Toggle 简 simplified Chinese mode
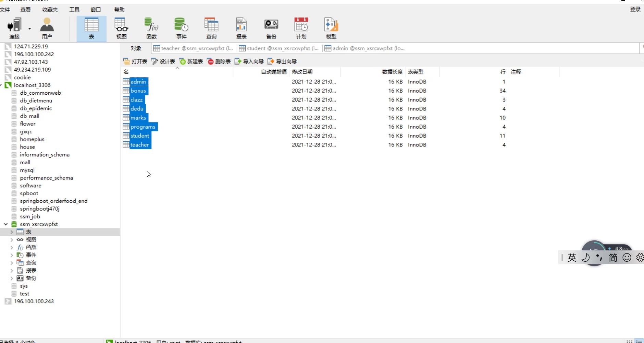Image resolution: width=644 pixels, height=343 pixels. coord(613,258)
